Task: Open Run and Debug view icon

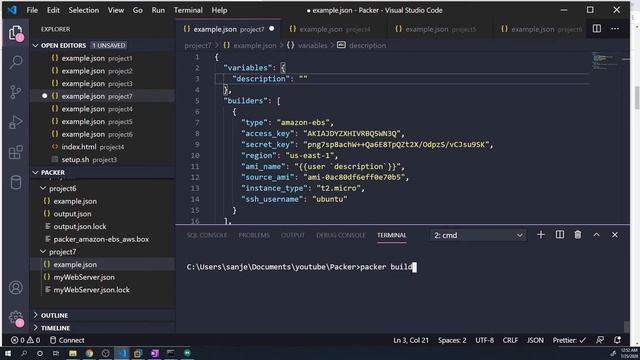Action: click(x=16, y=122)
